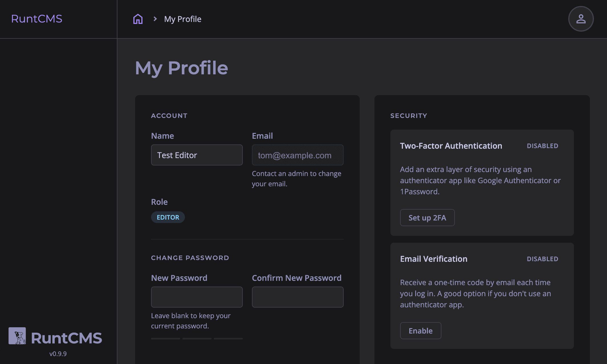Select the My Profile breadcrumb item

[183, 19]
